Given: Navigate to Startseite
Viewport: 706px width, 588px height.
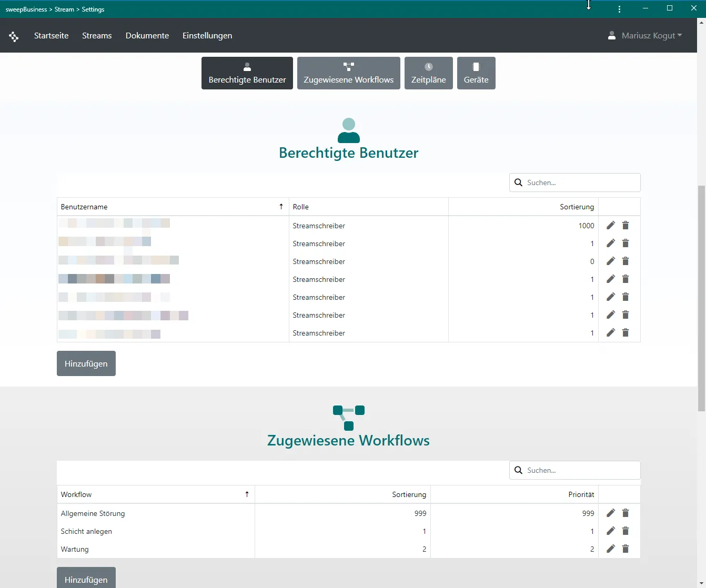Looking at the screenshot, I should tap(51, 35).
